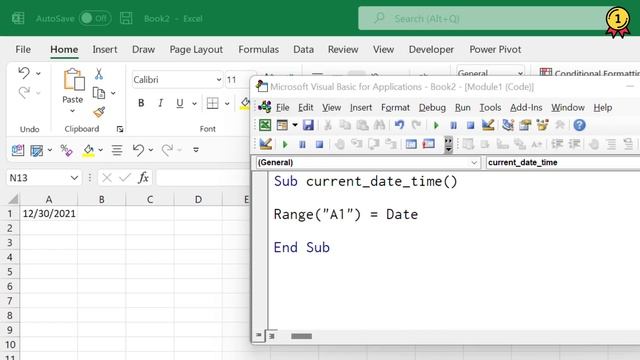Image resolution: width=640 pixels, height=360 pixels.
Task: Click the Outdent icon in VBA Edit toolbar
Action: (x=574, y=144)
